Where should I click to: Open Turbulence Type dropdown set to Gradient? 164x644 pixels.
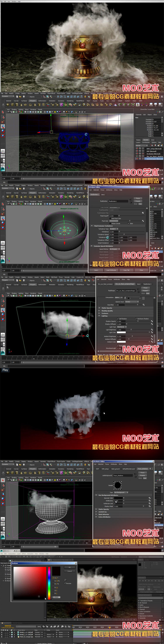click(114, 229)
